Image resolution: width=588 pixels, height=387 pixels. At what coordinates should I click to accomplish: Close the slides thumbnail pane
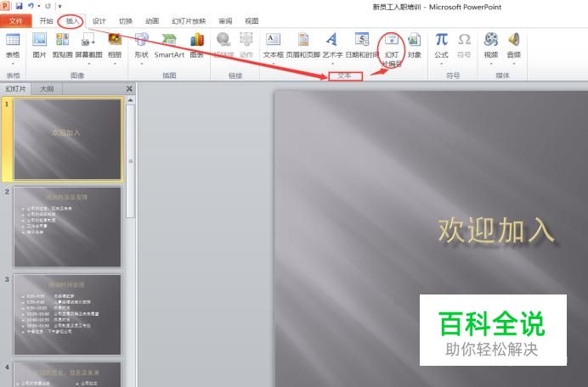(x=129, y=89)
